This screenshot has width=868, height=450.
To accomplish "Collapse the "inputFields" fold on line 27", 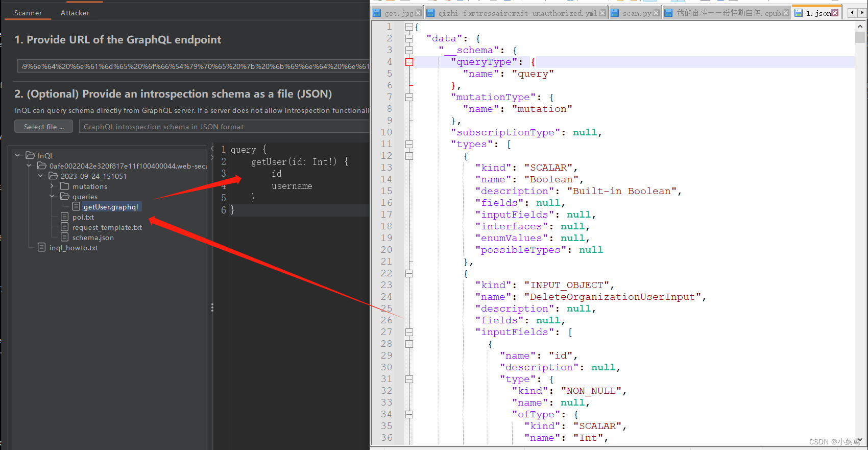I will [x=409, y=332].
